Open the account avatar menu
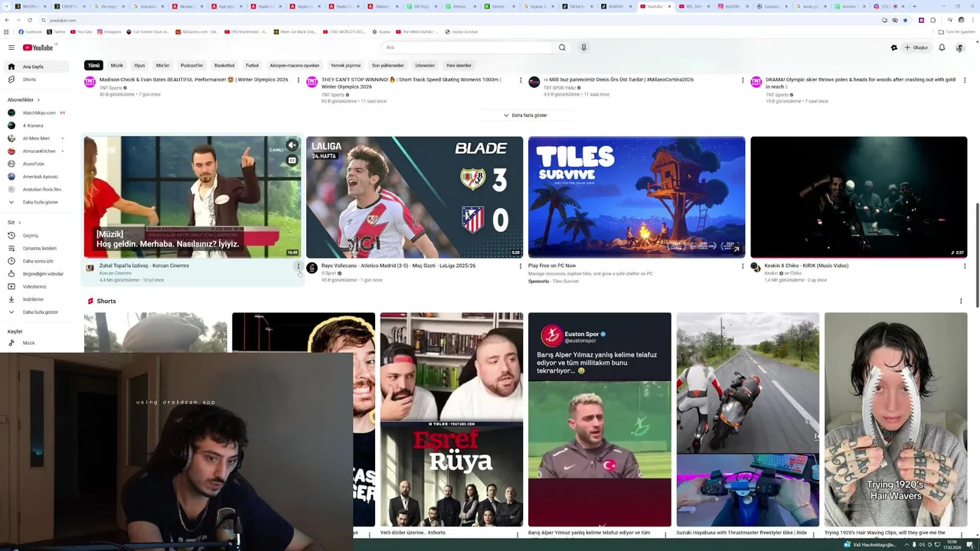The width and height of the screenshot is (980, 551). pyautogui.click(x=960, y=47)
